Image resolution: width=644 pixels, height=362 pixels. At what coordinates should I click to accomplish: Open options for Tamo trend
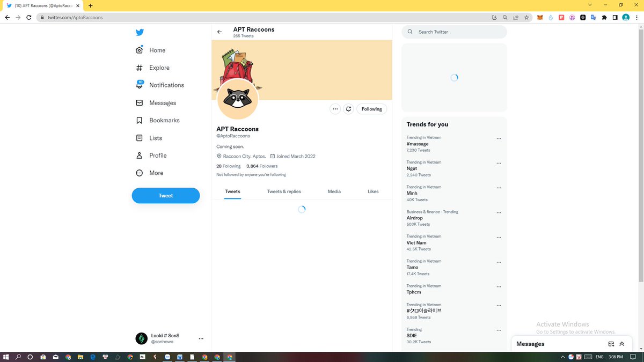tap(499, 262)
